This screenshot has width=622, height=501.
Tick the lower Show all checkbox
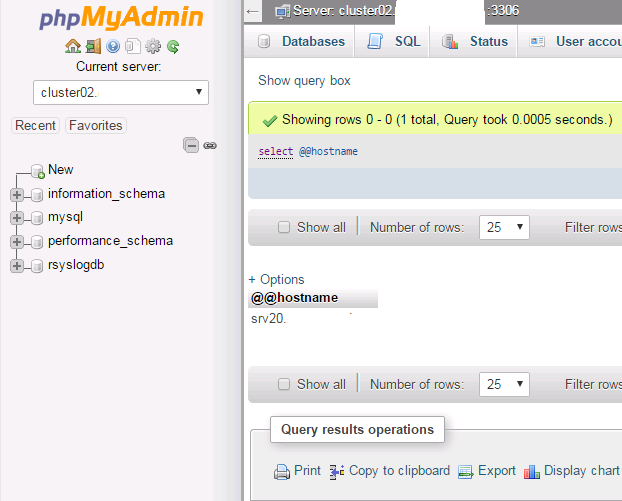[x=284, y=384]
